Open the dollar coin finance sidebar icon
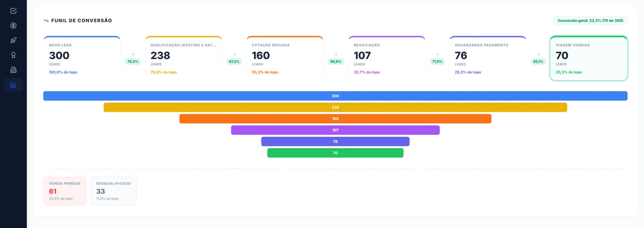This screenshot has width=644, height=228. 13,25
